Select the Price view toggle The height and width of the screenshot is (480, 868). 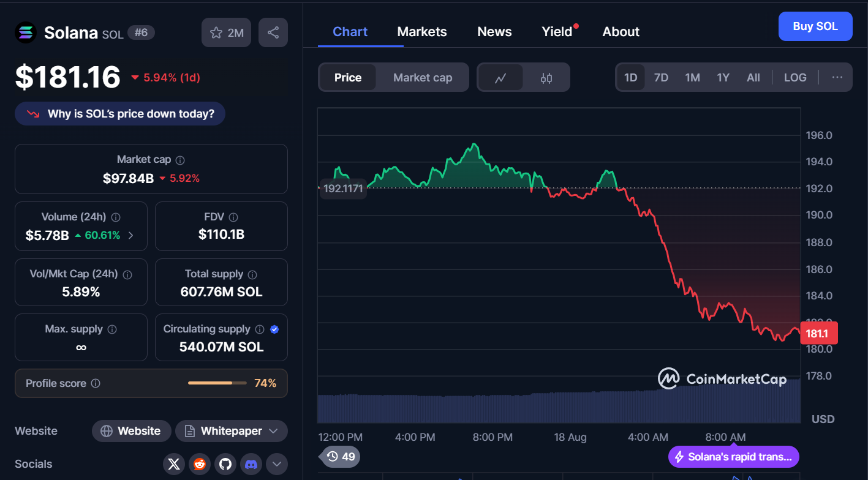(x=348, y=78)
